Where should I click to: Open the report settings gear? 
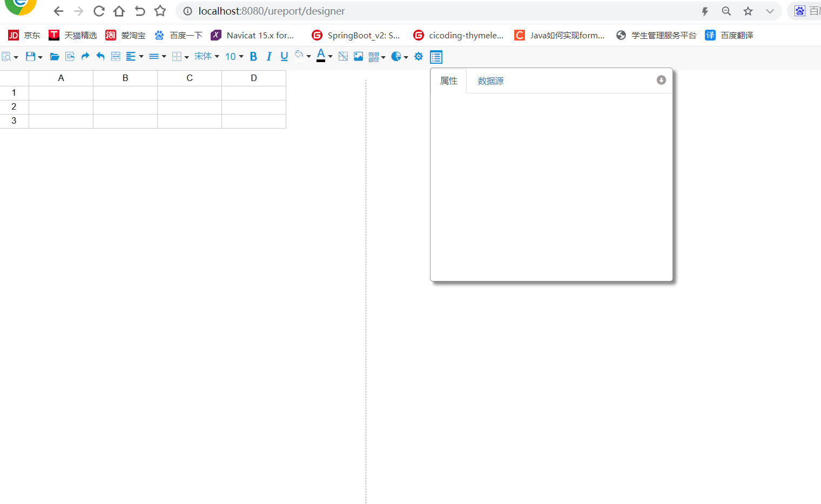418,56
